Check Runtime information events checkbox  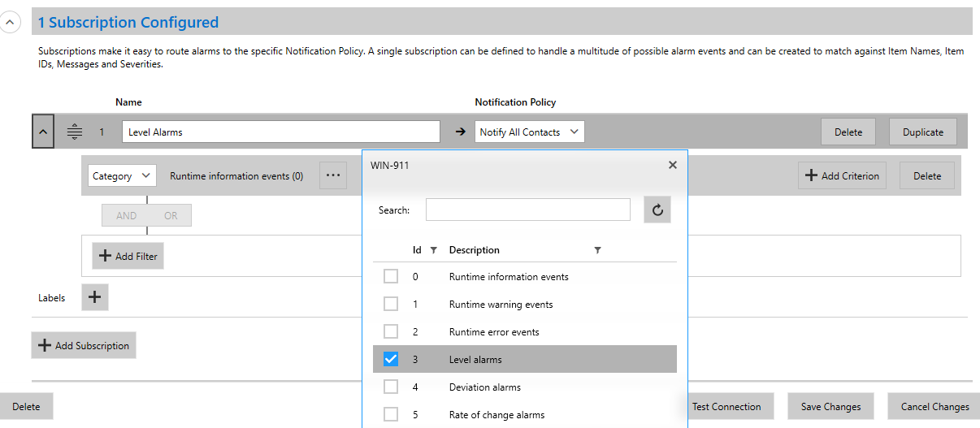click(391, 276)
